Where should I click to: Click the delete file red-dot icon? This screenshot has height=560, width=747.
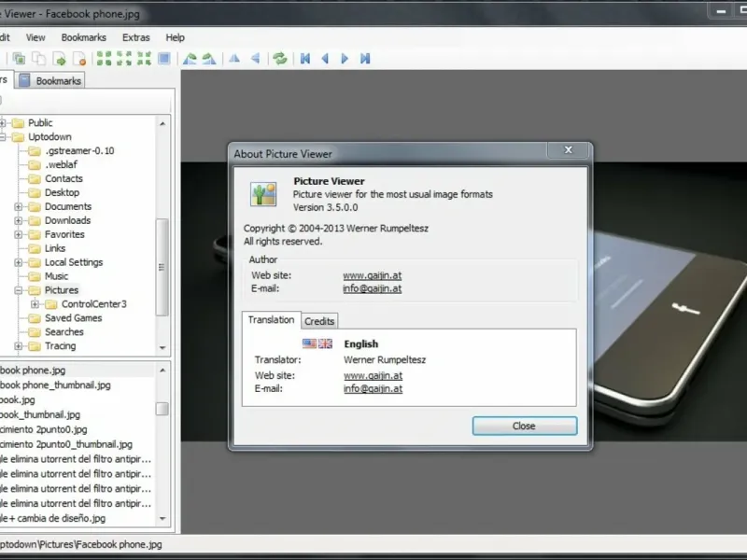click(79, 59)
